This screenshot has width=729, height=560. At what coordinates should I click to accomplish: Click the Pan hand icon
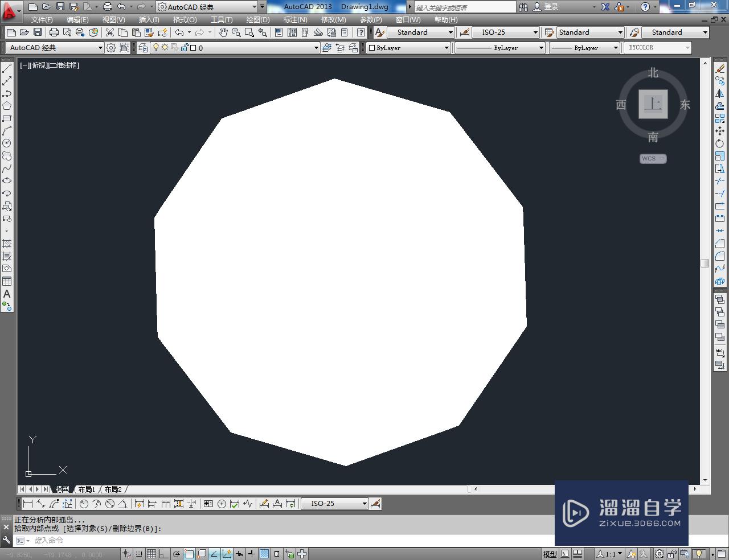(223, 32)
